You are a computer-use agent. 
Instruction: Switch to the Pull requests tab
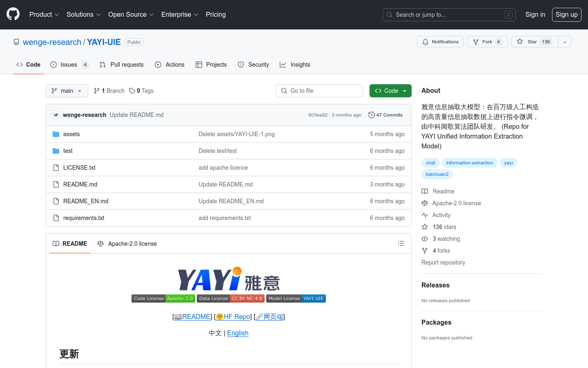[122, 65]
